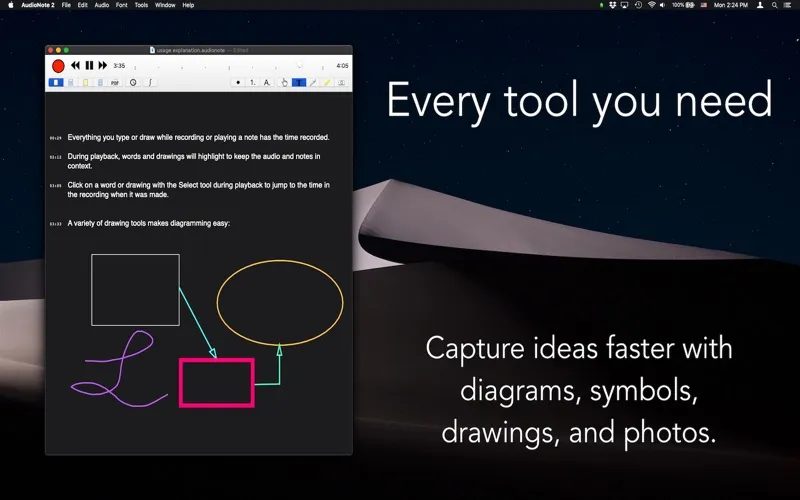Click the cyan diagonal arrow drawing
The height and width of the screenshot is (500, 800).
(x=197, y=322)
